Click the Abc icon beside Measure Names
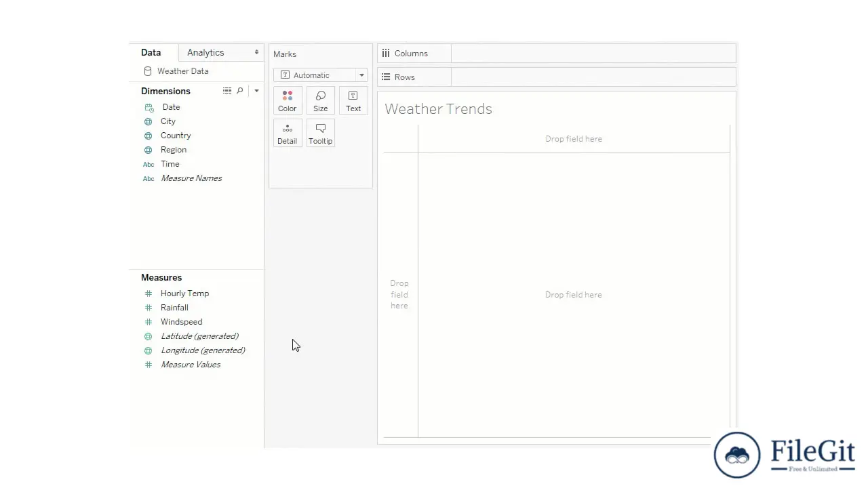Image resolution: width=868 pixels, height=488 pixels. click(x=149, y=178)
